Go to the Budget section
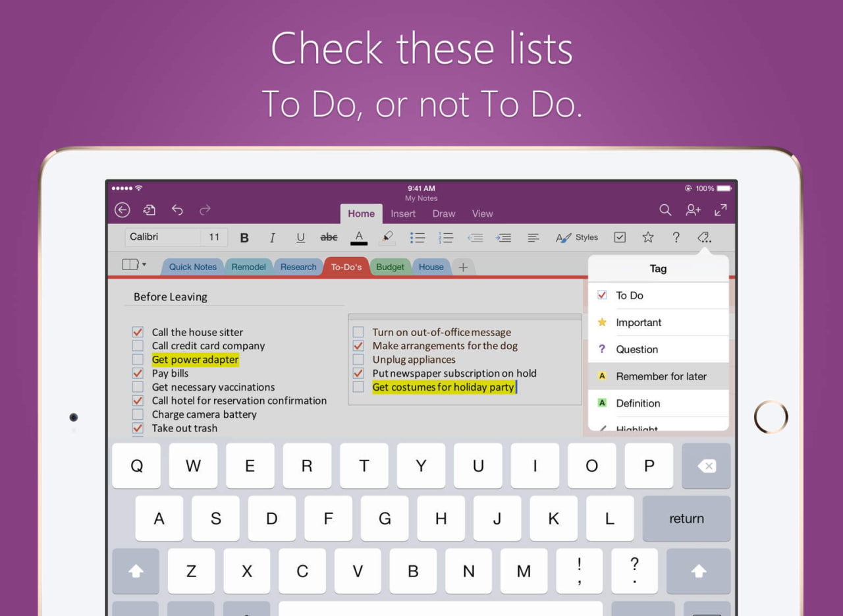The image size is (843, 616). [x=391, y=267]
